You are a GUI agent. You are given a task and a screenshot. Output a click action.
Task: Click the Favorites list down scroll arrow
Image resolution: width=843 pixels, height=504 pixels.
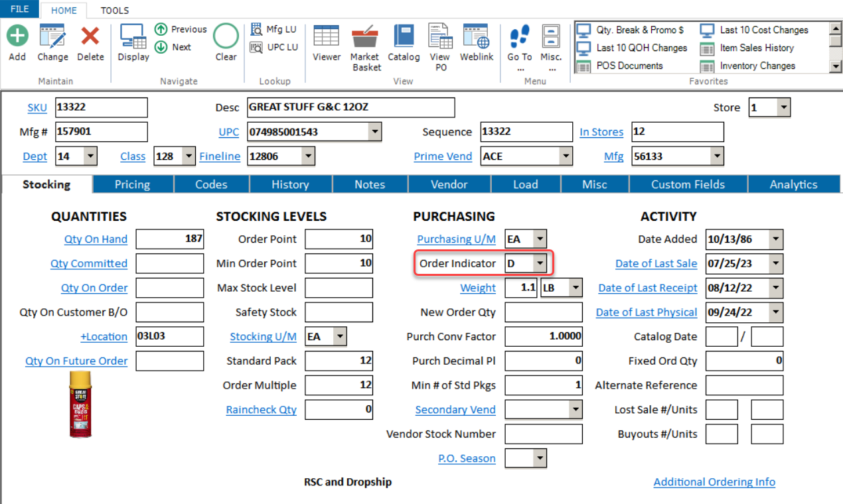pos(836,66)
